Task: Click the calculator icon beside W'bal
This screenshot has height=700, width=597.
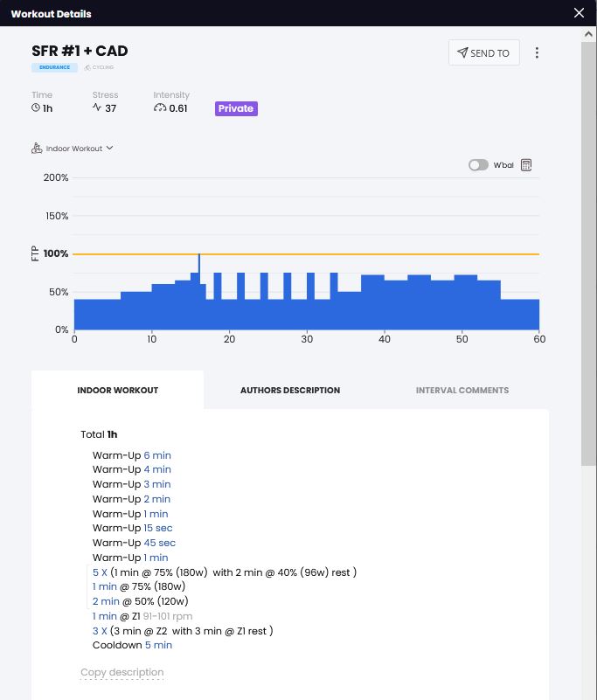Action: pyautogui.click(x=526, y=165)
